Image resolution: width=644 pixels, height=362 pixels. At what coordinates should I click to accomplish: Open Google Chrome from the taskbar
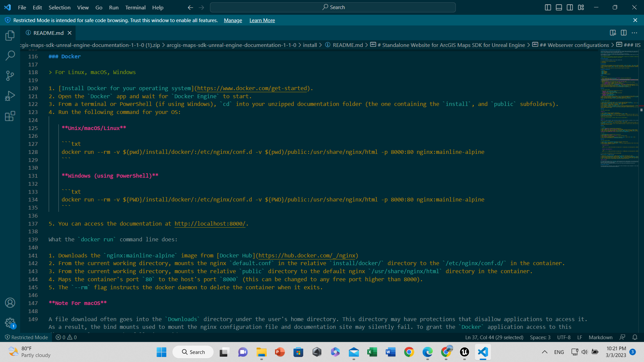click(409, 352)
